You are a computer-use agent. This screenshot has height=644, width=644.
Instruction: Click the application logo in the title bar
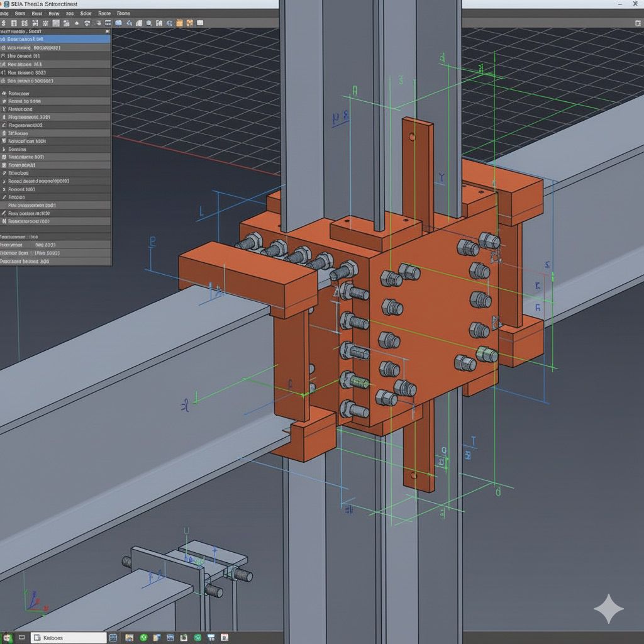point(6,4)
